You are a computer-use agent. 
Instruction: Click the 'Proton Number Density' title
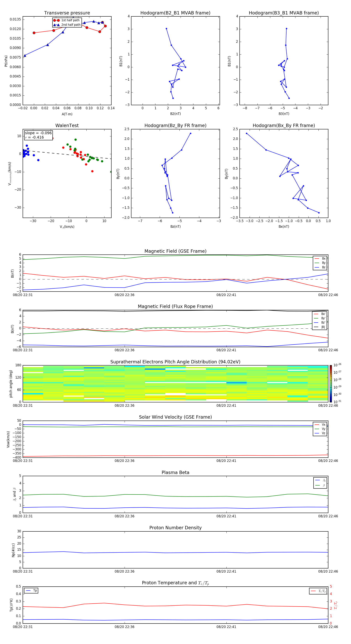(175, 528)
